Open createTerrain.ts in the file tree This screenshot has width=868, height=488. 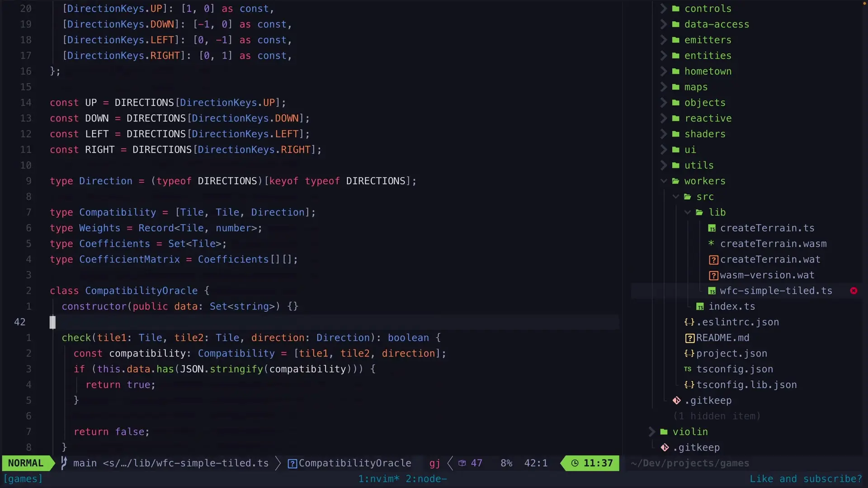coord(767,228)
